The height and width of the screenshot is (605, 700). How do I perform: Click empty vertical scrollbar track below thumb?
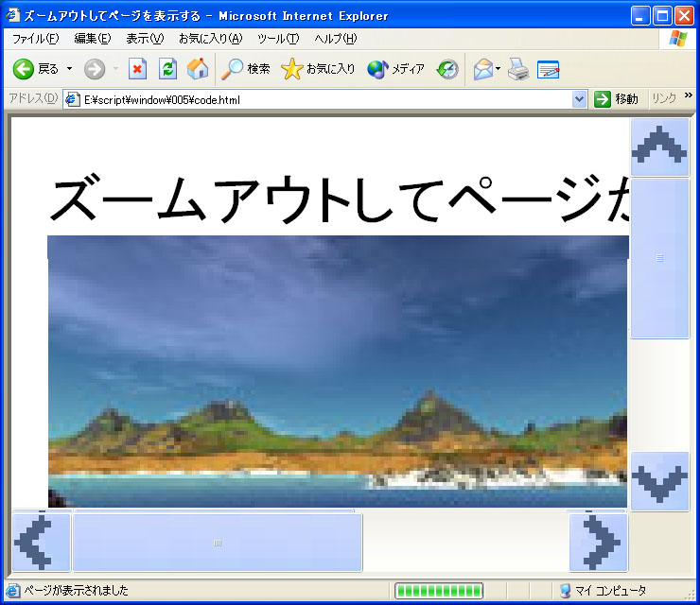tap(660, 395)
